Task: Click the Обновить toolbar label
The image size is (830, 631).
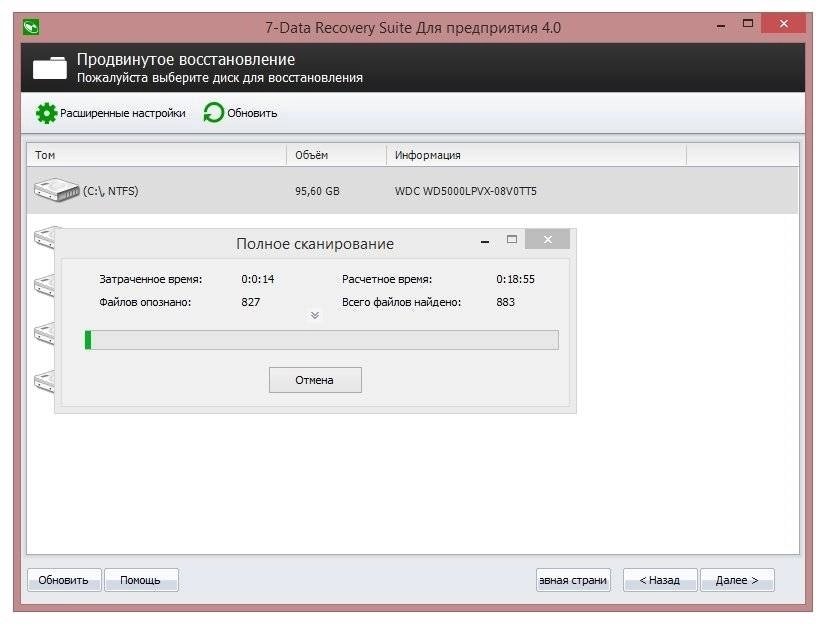Action: click(252, 113)
